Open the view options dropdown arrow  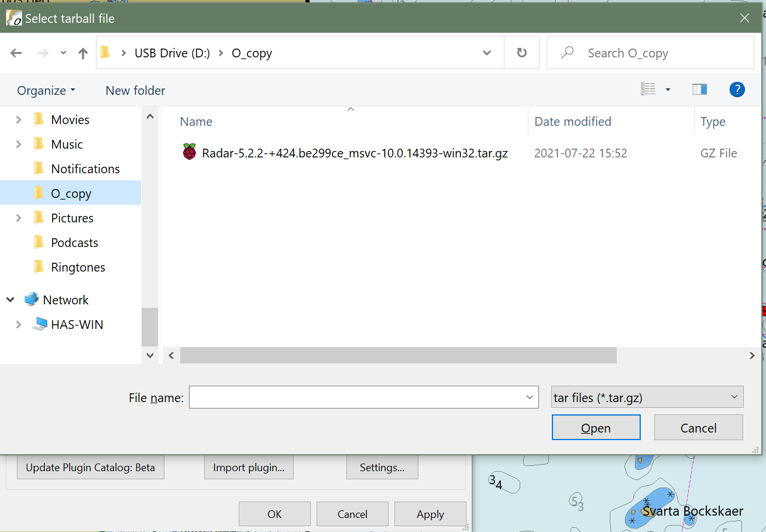click(x=667, y=90)
